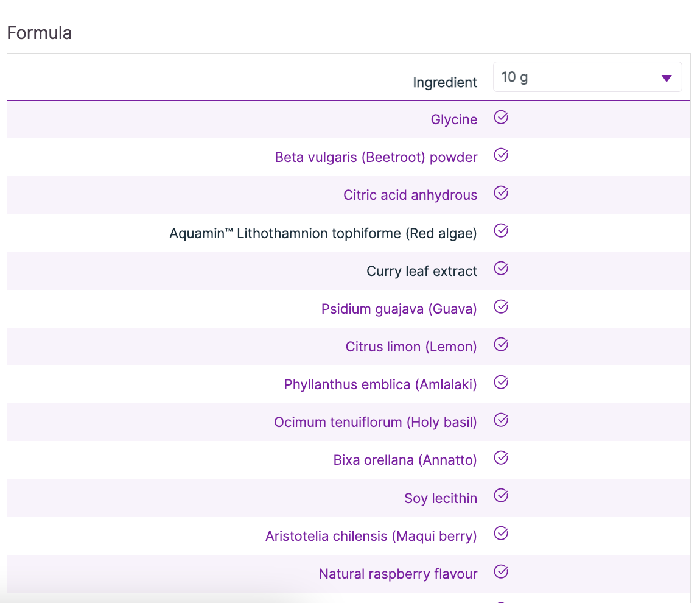Open the 10 g serving size dropdown
This screenshot has width=700, height=603.
click(587, 77)
